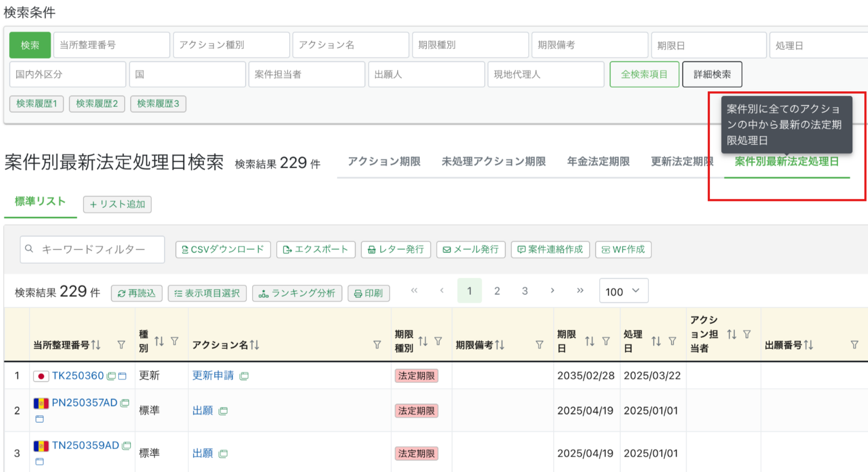Click エクスポート button
This screenshot has width=868, height=472.
tap(316, 250)
